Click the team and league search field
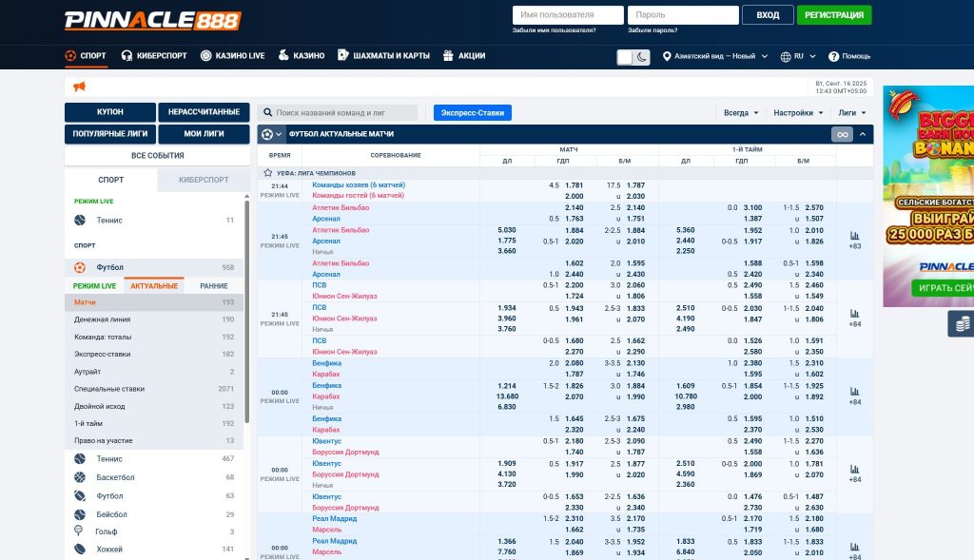The width and height of the screenshot is (974, 560). pyautogui.click(x=344, y=112)
